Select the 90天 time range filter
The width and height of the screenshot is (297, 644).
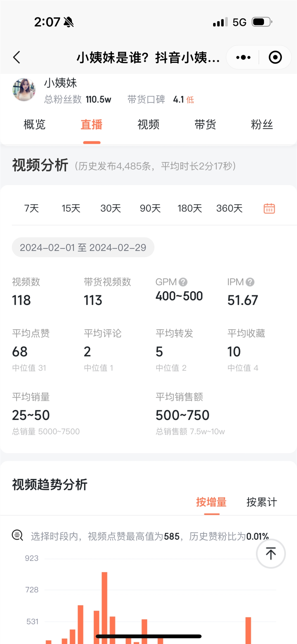coord(150,208)
